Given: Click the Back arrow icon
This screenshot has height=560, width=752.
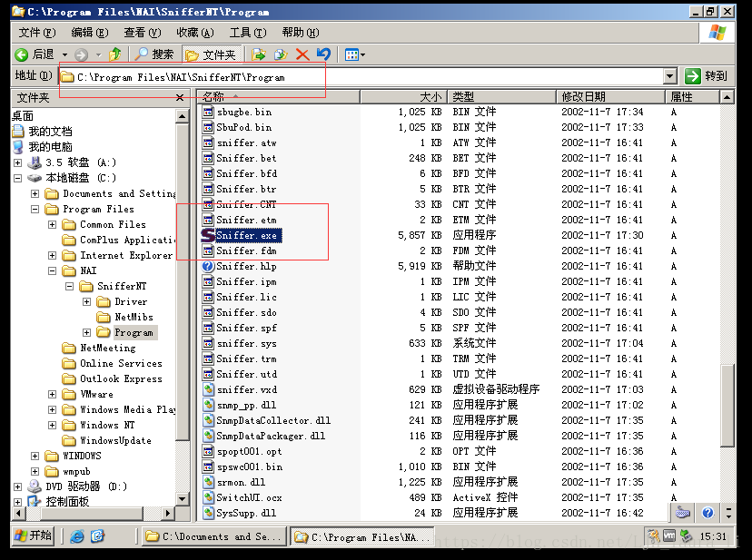Looking at the screenshot, I should [22, 54].
